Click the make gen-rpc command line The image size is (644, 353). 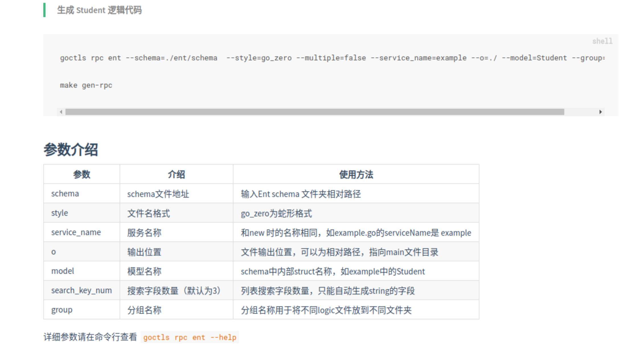pyautogui.click(x=86, y=85)
